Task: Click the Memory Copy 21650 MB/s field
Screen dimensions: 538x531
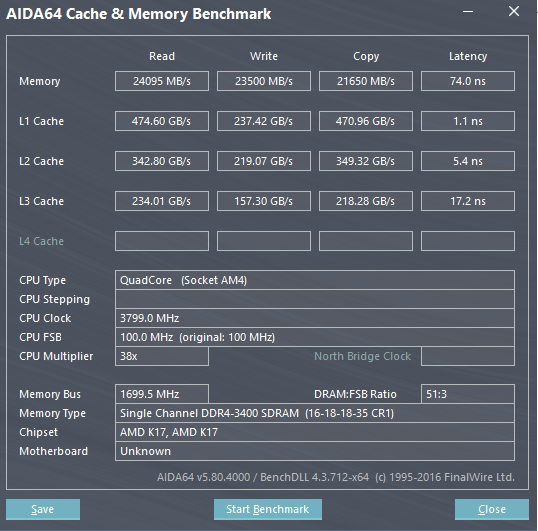Action: pos(366,81)
